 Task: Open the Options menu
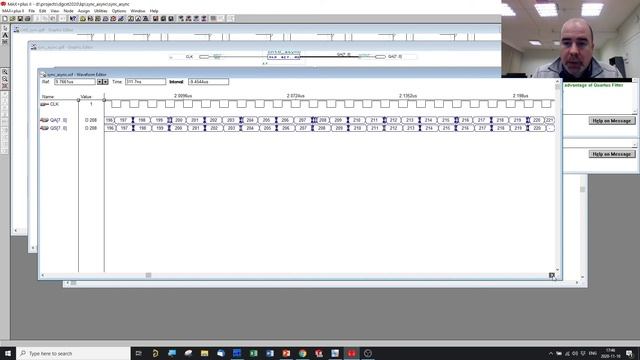[x=119, y=11]
